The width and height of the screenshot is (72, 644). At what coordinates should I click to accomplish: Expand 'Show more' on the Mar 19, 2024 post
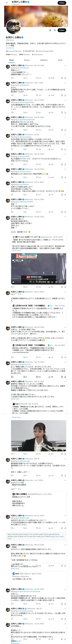(x=15, y=399)
